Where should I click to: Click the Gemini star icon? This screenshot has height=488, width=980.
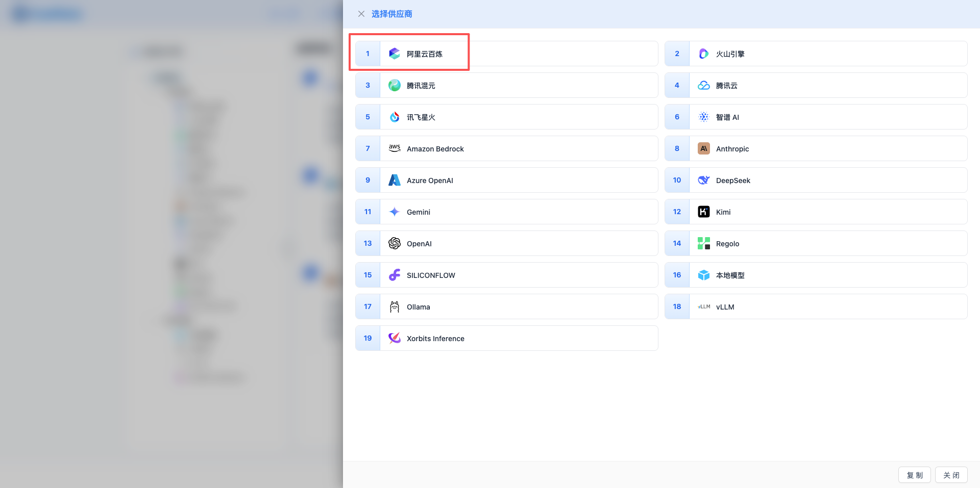(x=394, y=212)
